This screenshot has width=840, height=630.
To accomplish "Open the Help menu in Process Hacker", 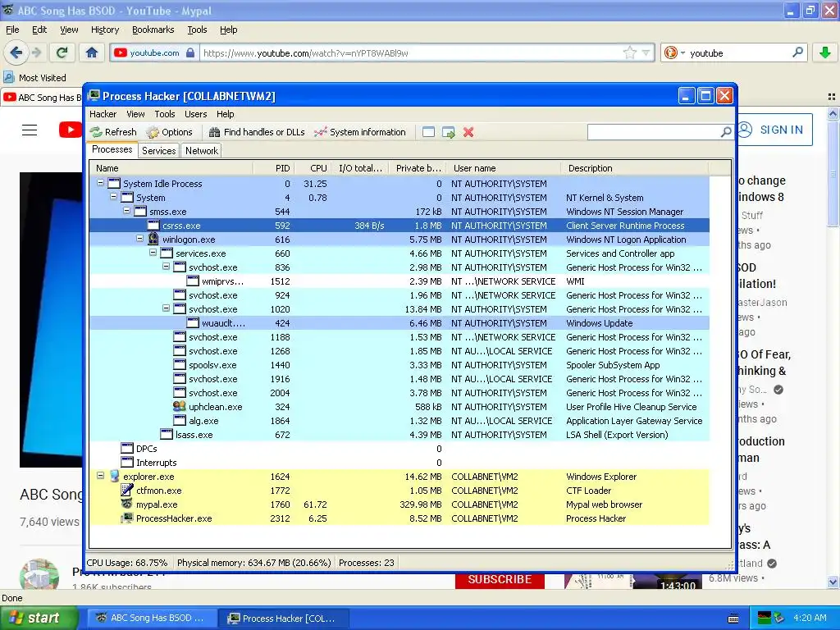I will [225, 114].
